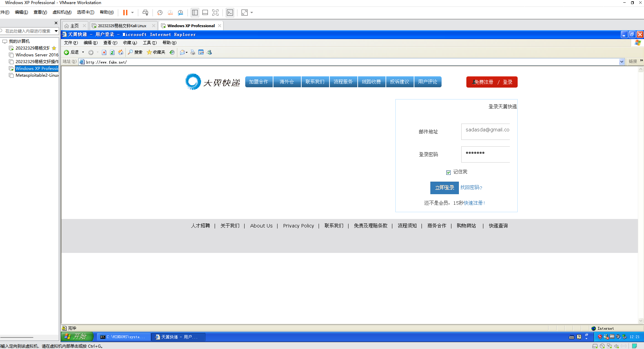Open the IE Search pane

pos(135,52)
